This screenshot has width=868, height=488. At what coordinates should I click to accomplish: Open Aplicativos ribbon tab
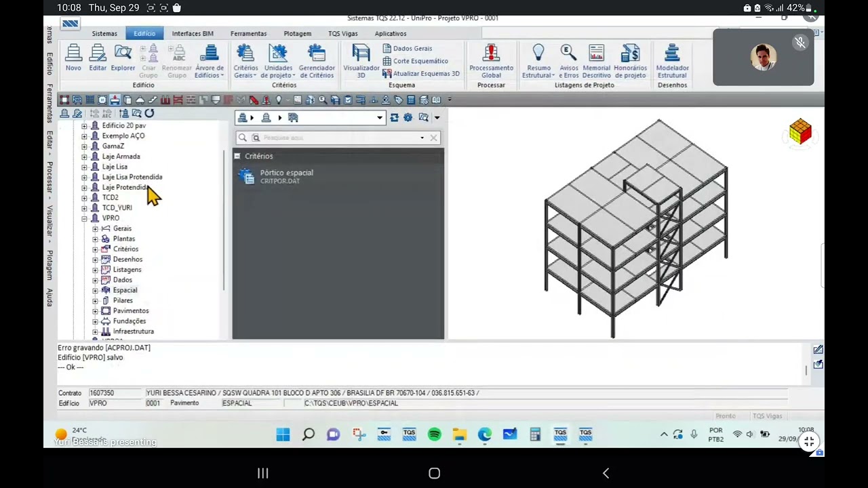point(391,33)
